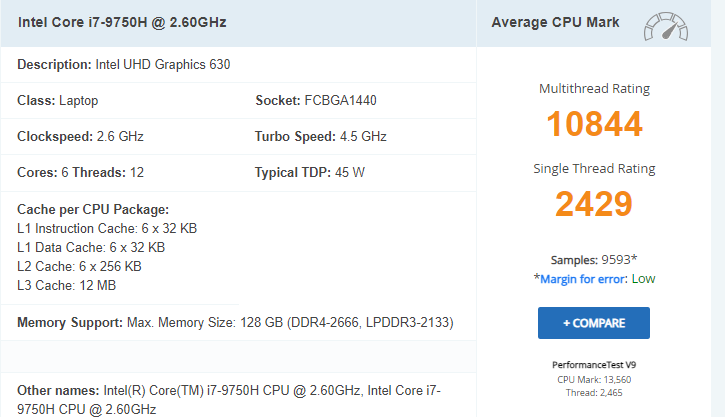Select the 2429 single thread rating score
Viewport: 725px width, 417px height.
pos(594,204)
